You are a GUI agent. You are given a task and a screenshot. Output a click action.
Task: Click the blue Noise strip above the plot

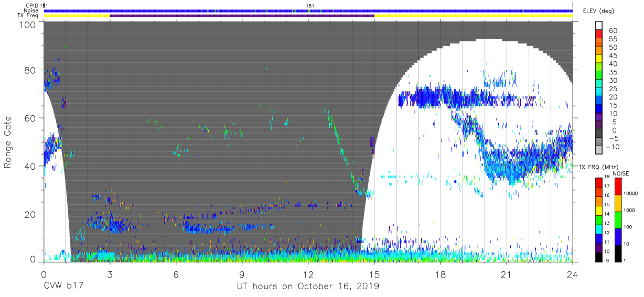click(308, 10)
